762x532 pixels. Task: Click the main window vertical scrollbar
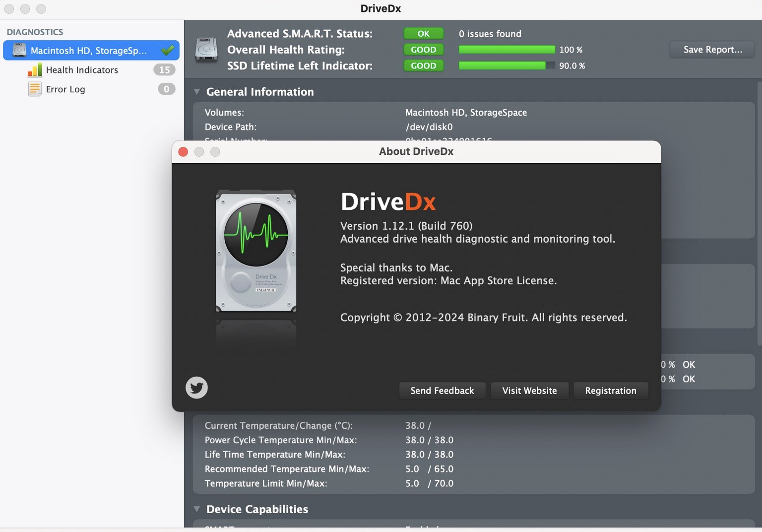click(x=759, y=213)
